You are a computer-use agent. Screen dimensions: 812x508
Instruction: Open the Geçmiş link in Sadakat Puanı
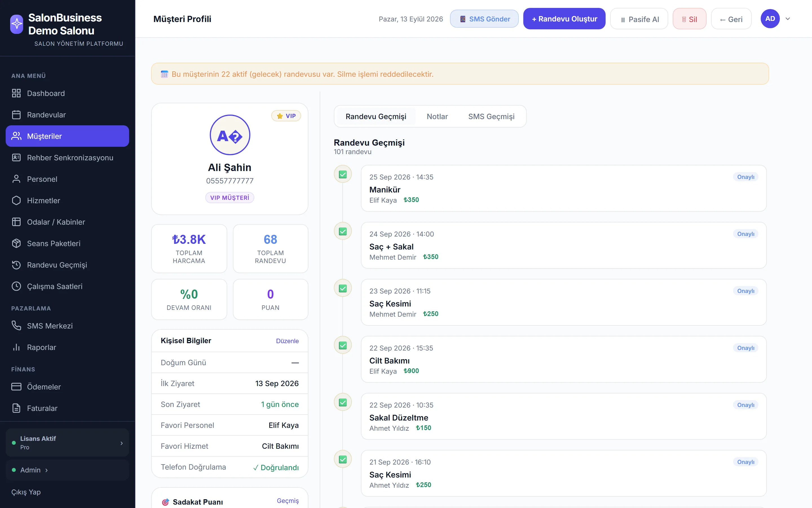288,501
